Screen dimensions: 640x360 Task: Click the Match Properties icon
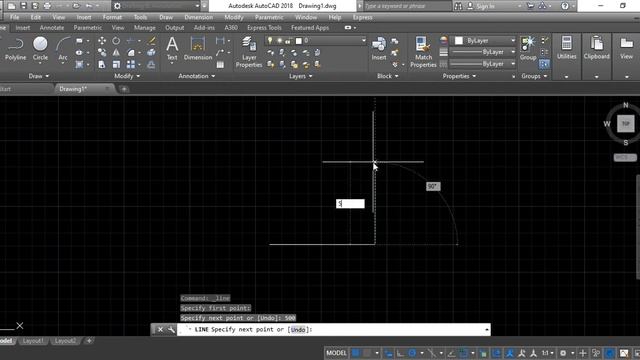tap(423, 52)
